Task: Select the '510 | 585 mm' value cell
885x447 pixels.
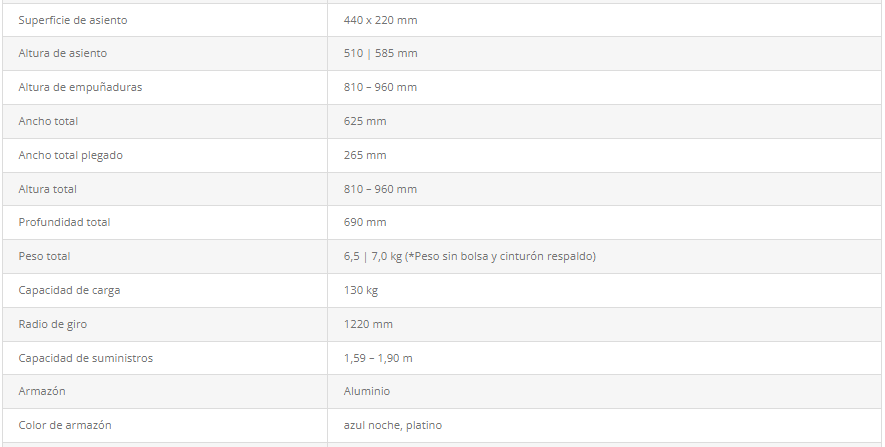Action: click(x=380, y=53)
